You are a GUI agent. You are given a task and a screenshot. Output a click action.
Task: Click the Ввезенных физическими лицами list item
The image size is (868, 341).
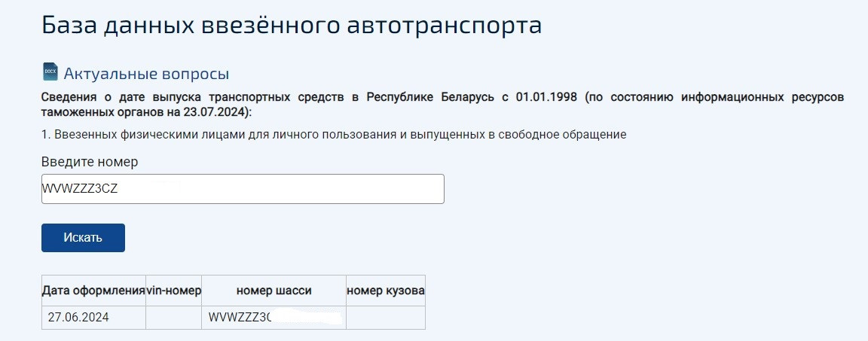pyautogui.click(x=334, y=135)
